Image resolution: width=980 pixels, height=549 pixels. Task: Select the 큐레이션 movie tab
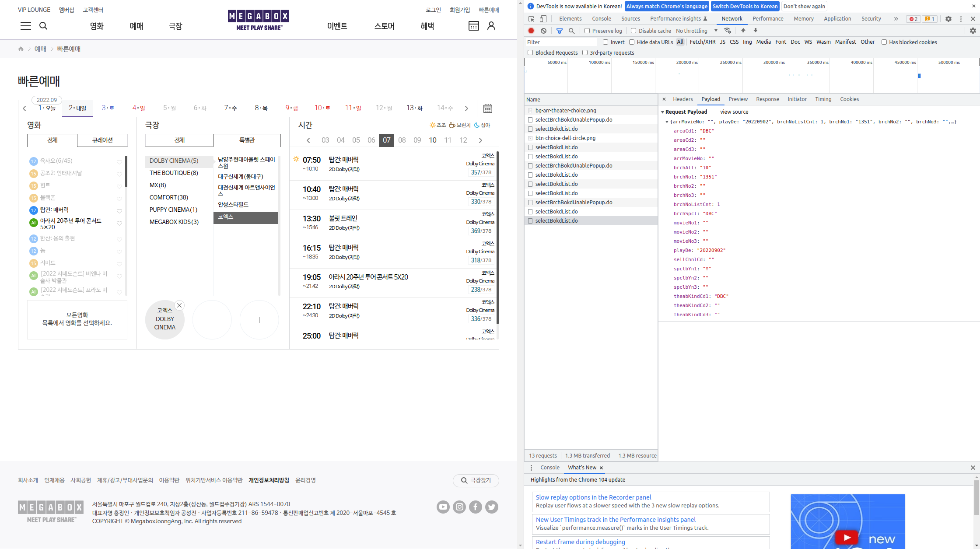pos(102,140)
